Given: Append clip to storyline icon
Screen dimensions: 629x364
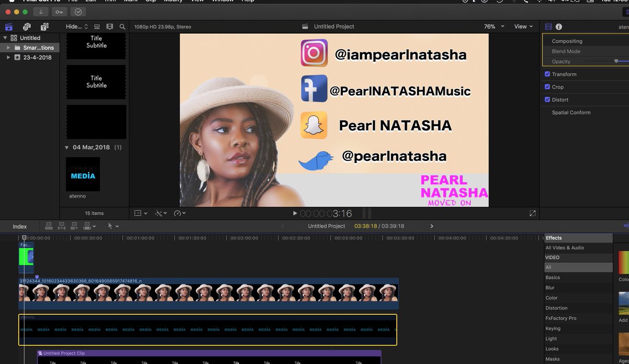Looking at the screenshot, I should (74, 226).
